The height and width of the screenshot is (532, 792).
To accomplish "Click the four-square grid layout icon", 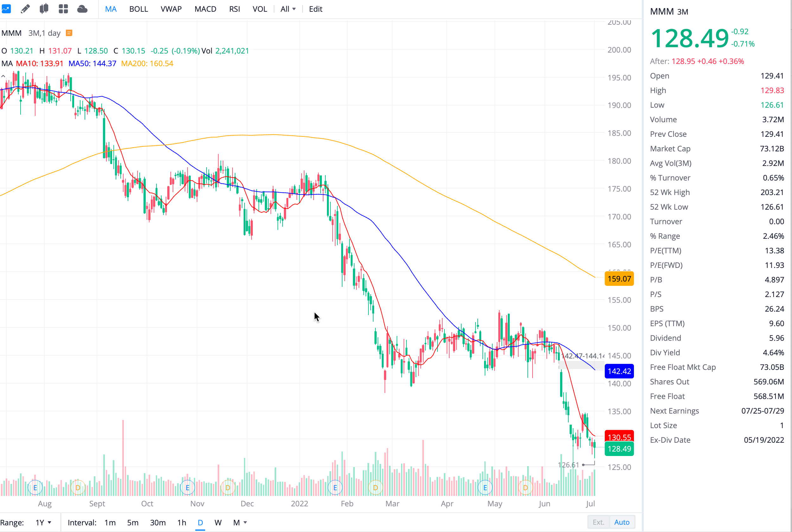I will [63, 9].
